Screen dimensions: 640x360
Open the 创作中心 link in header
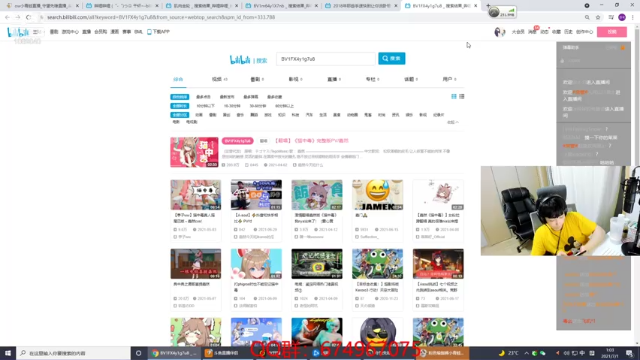[x=584, y=32]
